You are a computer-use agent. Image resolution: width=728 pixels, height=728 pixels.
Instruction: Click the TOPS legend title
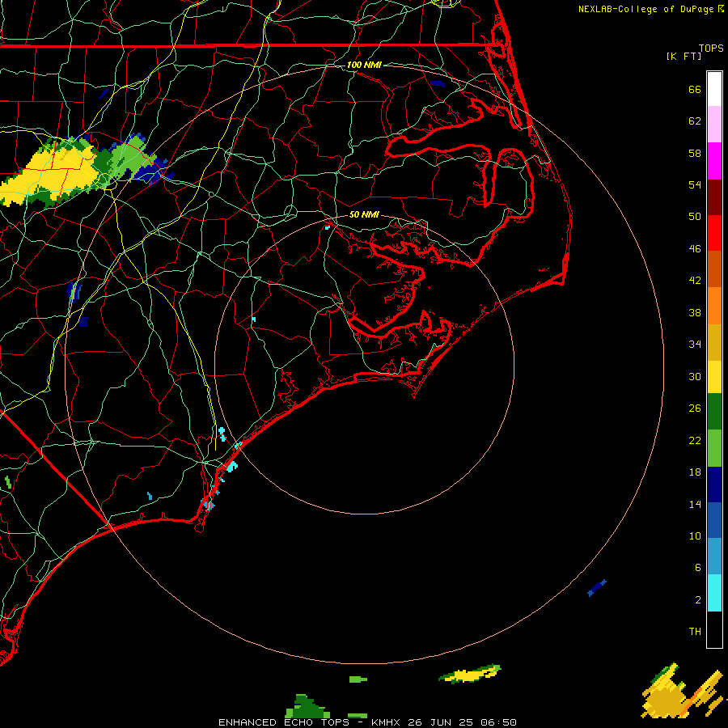coord(711,48)
